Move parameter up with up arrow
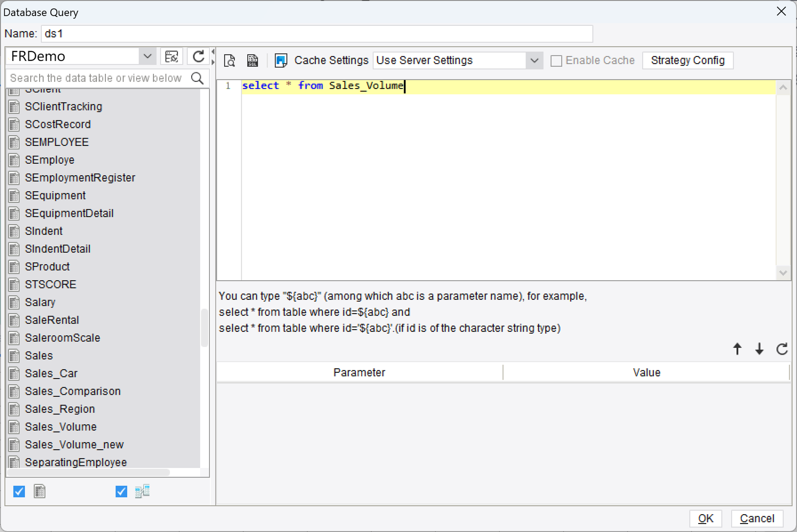The image size is (797, 532). 737,349
